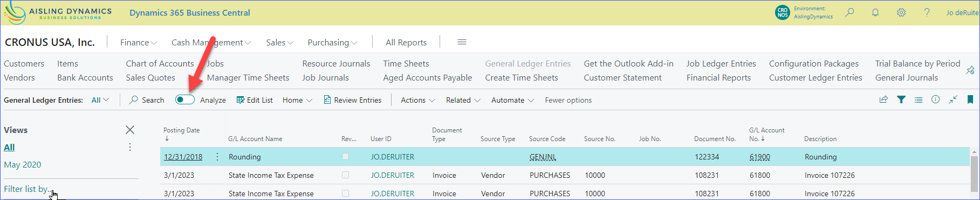
Task: Open Aged Accounts Payable
Action: pyautogui.click(x=428, y=78)
